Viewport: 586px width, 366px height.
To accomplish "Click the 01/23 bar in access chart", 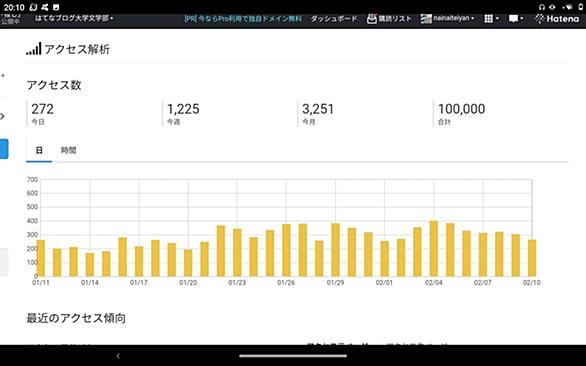I will 237,253.
